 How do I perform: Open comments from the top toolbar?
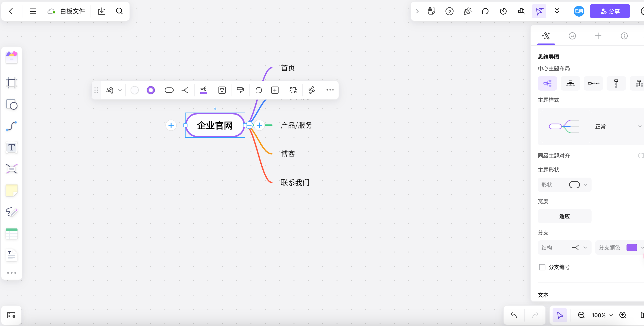485,11
